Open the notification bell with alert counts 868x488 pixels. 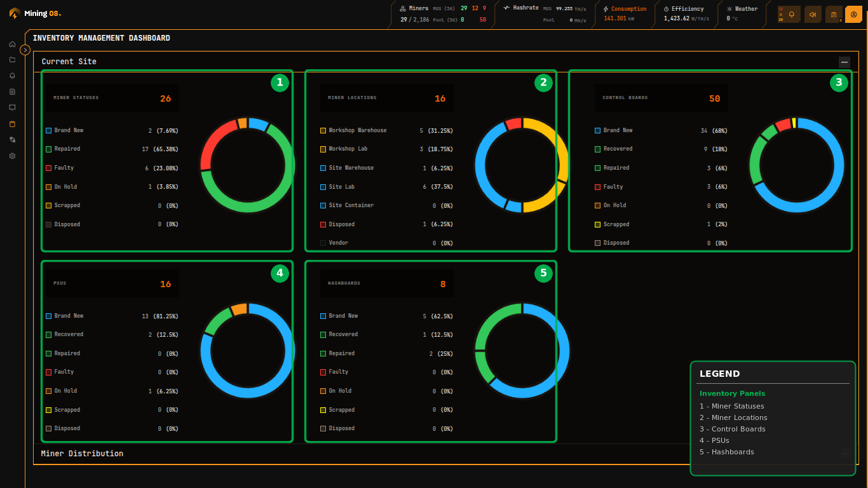coord(791,14)
